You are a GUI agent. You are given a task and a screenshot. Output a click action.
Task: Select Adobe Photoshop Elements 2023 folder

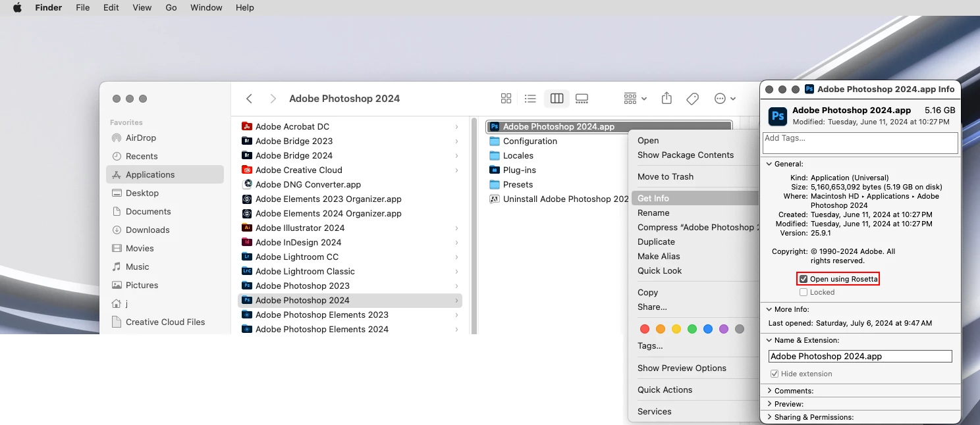350,314
